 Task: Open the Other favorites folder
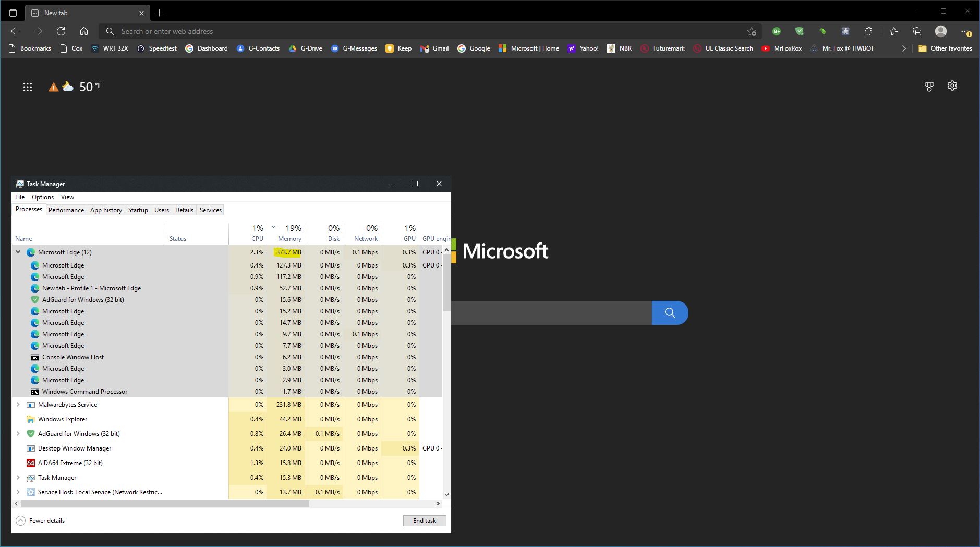[945, 48]
